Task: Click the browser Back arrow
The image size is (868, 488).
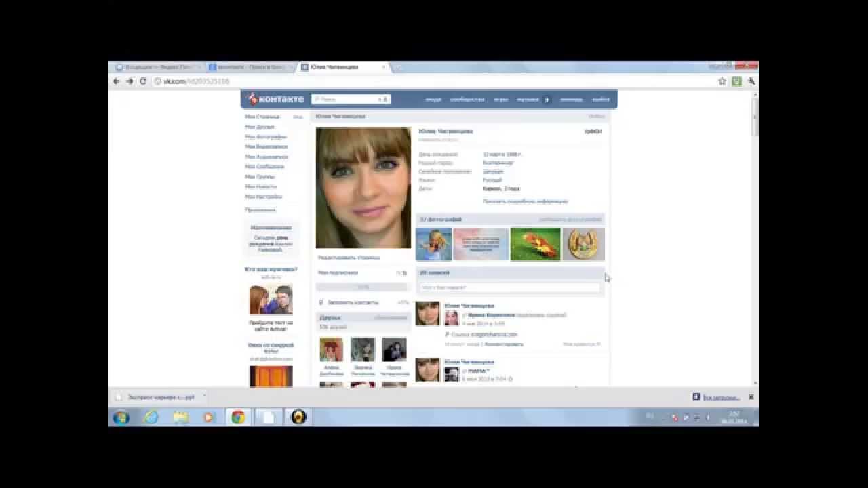Action: pos(116,81)
